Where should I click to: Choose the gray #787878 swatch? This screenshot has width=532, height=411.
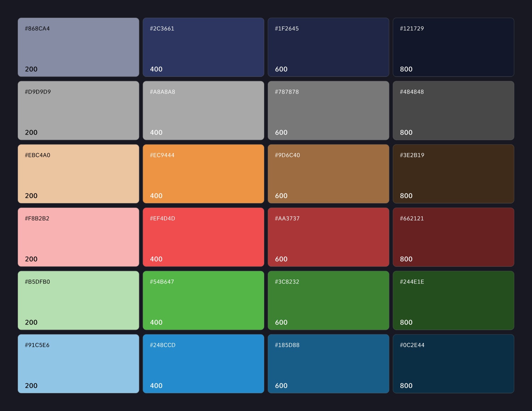328,111
